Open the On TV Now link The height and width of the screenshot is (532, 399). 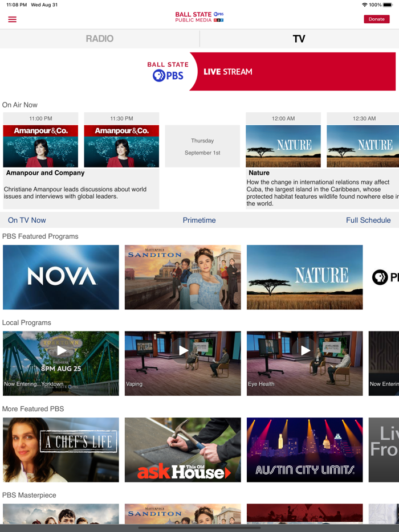point(27,220)
